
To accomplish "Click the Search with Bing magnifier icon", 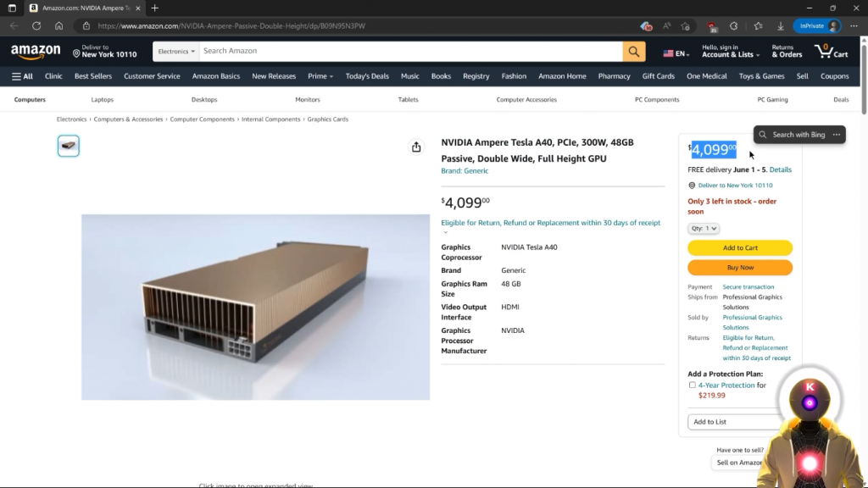I will [x=763, y=135].
